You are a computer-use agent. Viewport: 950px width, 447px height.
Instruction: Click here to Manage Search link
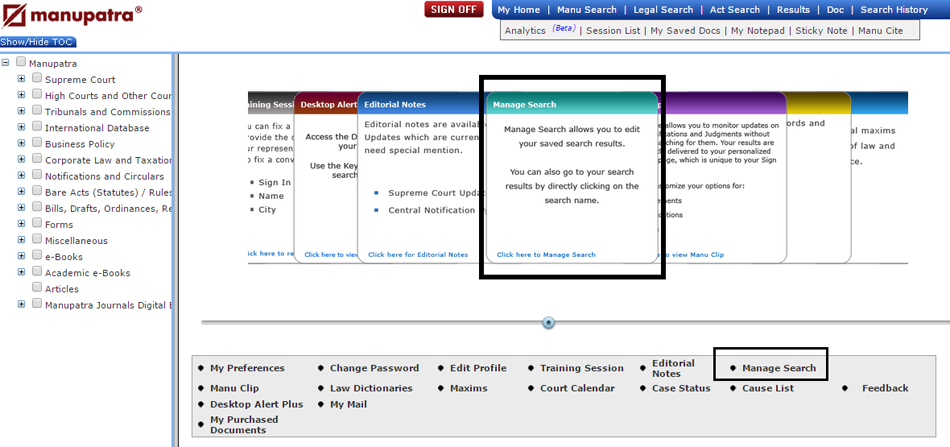coord(546,255)
